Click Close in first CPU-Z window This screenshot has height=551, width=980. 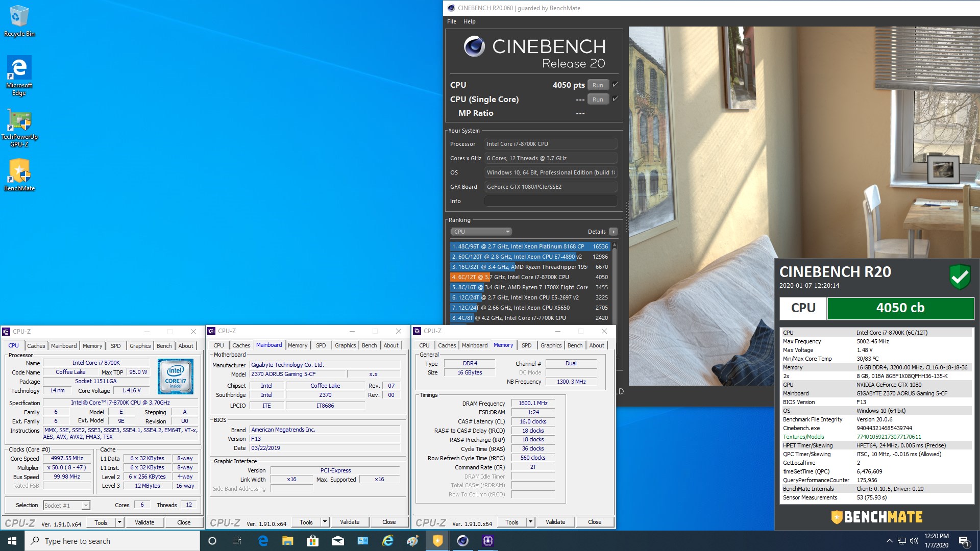click(x=184, y=522)
